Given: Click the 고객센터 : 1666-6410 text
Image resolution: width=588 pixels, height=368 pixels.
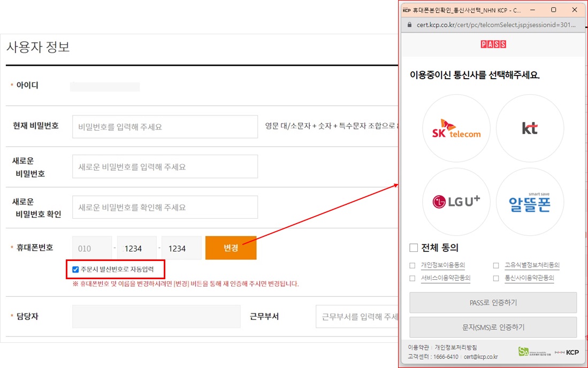Looking at the screenshot, I should pyautogui.click(x=433, y=357).
